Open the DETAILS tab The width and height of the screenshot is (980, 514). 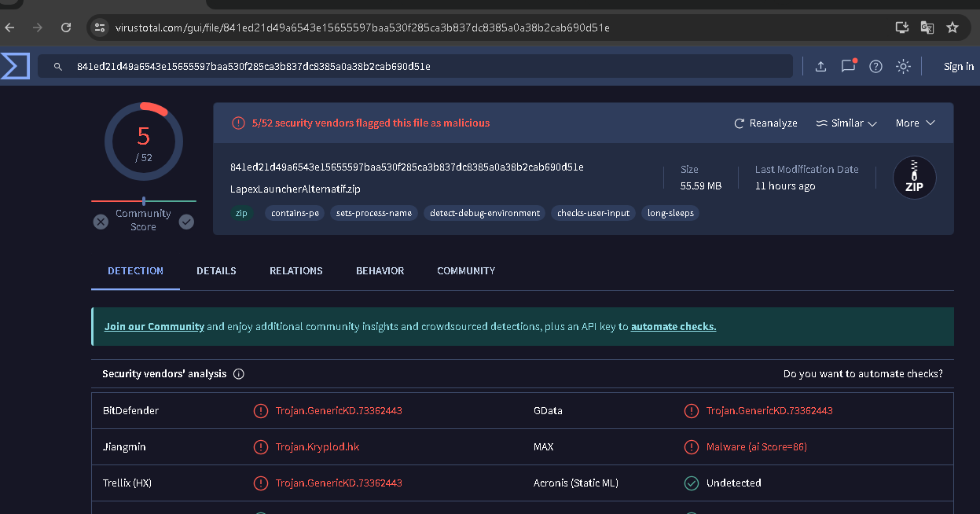(216, 270)
